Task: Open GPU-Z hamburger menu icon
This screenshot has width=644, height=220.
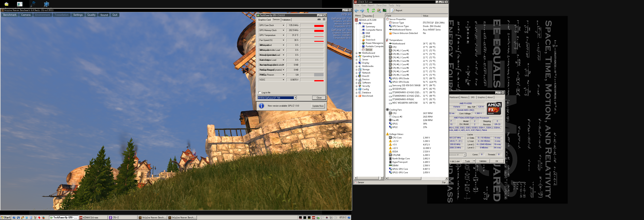Action: pyautogui.click(x=324, y=20)
